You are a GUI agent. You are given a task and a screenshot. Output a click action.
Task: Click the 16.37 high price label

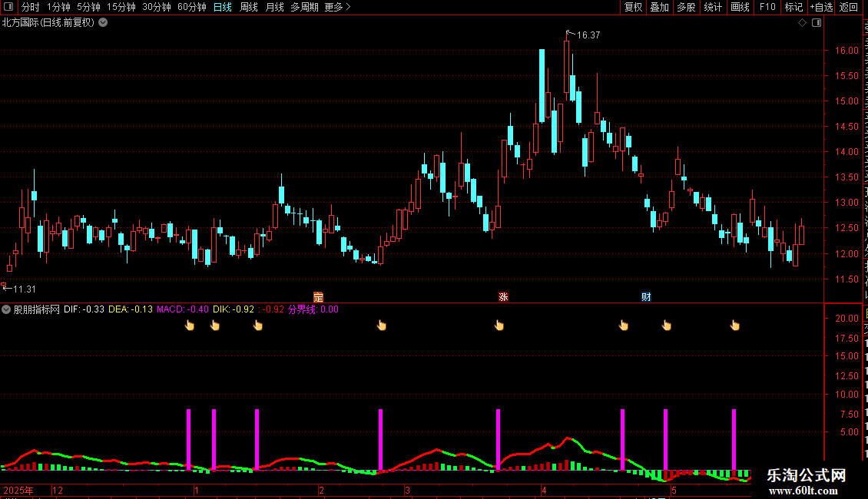(x=588, y=35)
